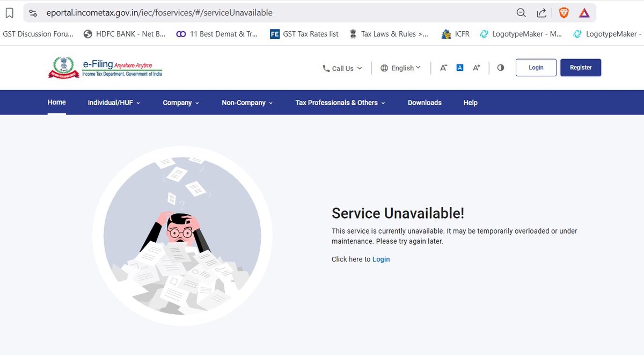
Task: Expand Tax Professionals & Others menu
Action: click(340, 103)
